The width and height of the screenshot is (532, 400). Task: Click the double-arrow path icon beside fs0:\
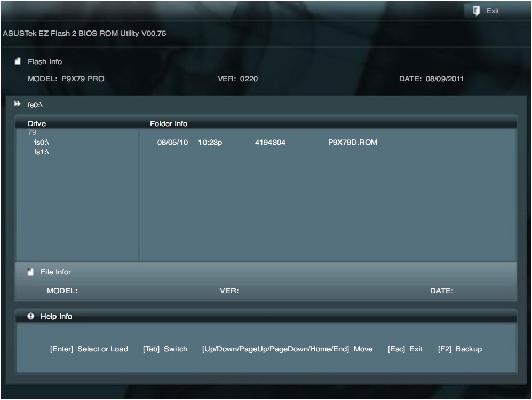point(17,104)
